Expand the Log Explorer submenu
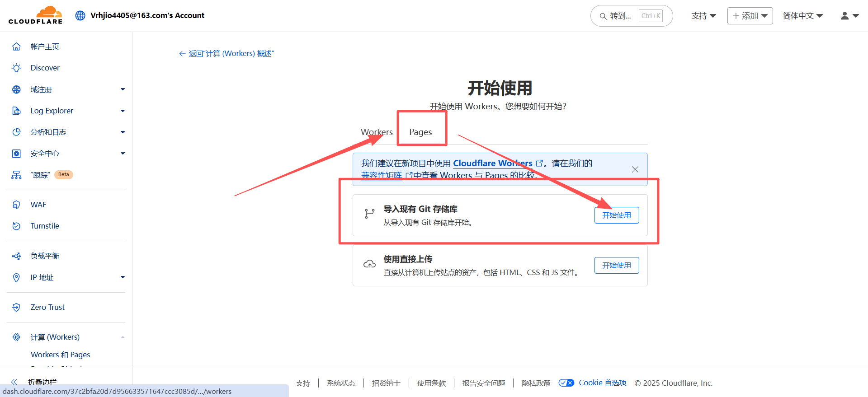 (123, 111)
